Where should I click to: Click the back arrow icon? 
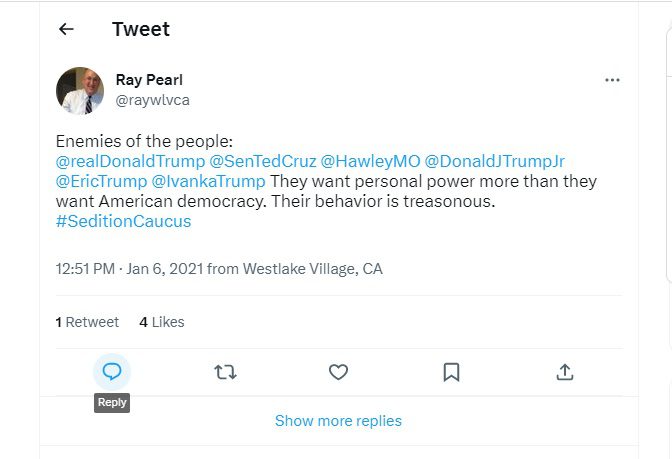[x=66, y=29]
